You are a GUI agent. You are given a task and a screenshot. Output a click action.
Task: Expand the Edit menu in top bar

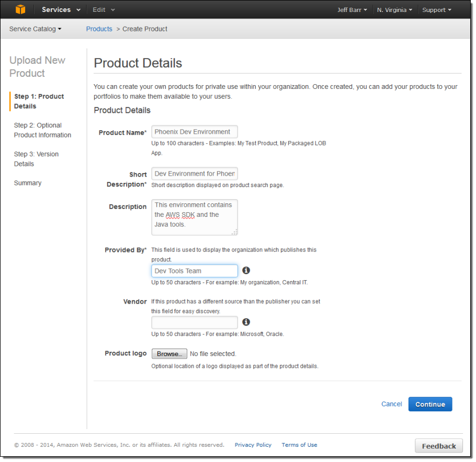(x=104, y=10)
